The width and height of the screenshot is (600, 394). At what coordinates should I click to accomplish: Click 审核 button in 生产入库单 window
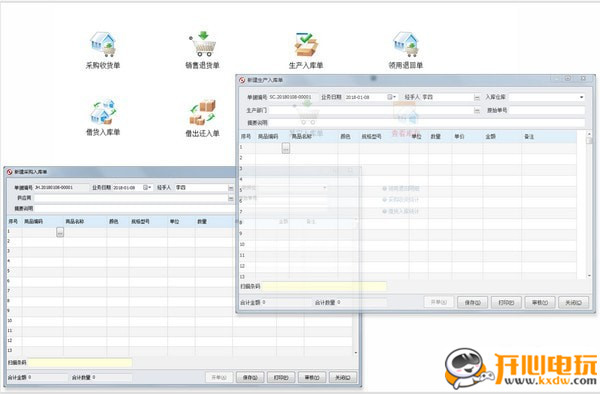(x=540, y=302)
